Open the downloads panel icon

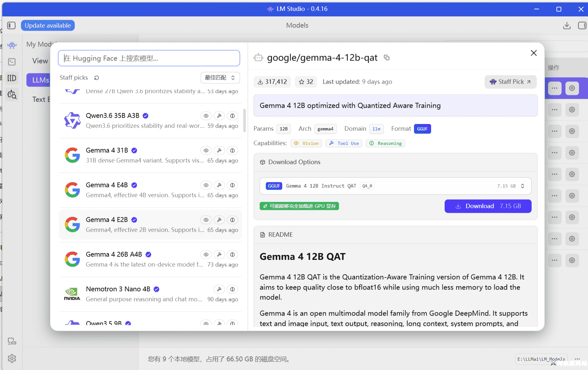click(x=567, y=25)
